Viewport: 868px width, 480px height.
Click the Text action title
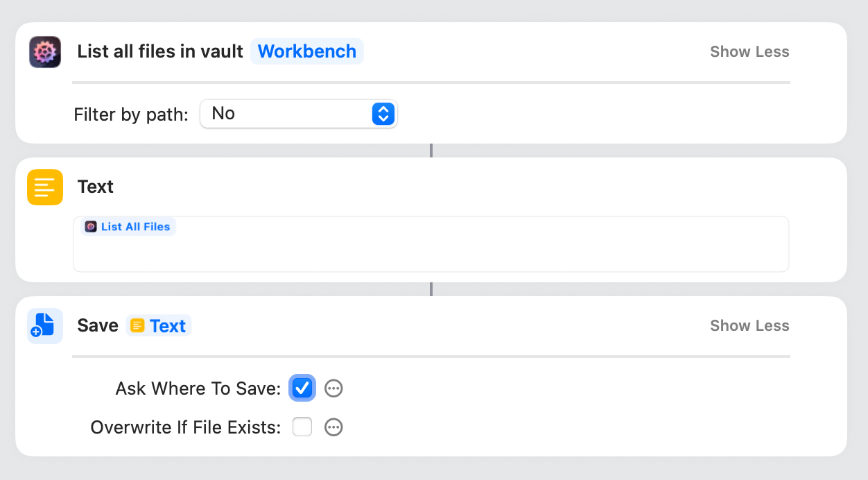coord(96,187)
